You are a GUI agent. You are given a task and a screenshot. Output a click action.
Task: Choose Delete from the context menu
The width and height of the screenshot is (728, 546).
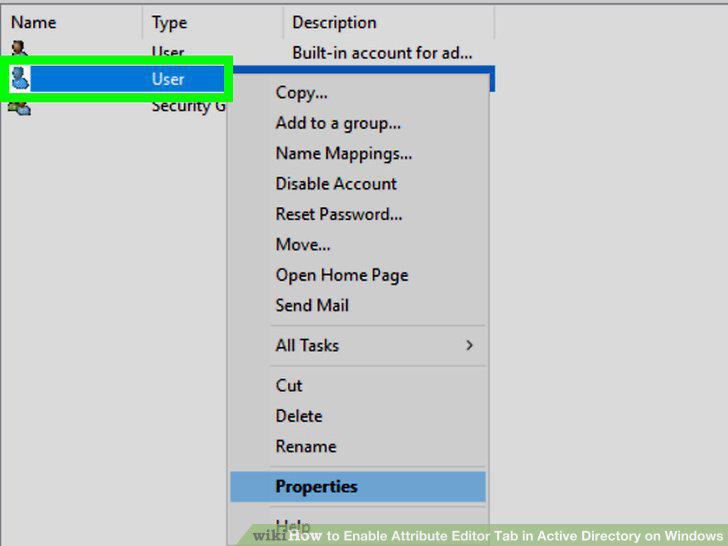click(358, 416)
